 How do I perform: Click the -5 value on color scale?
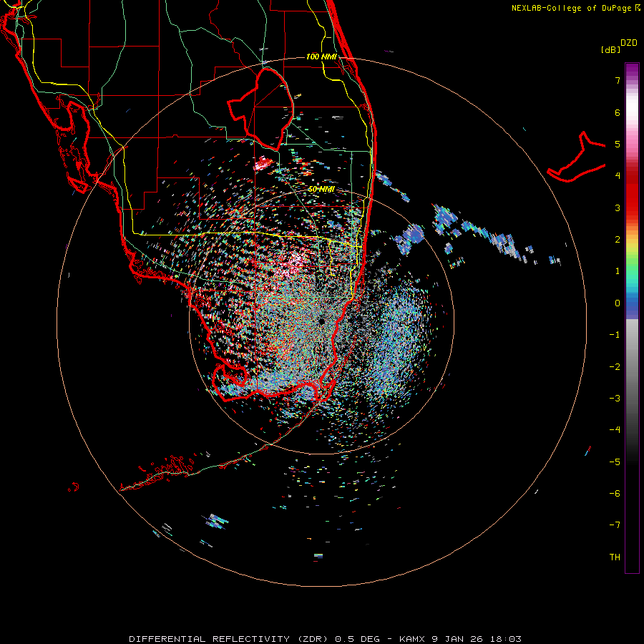pos(615,462)
